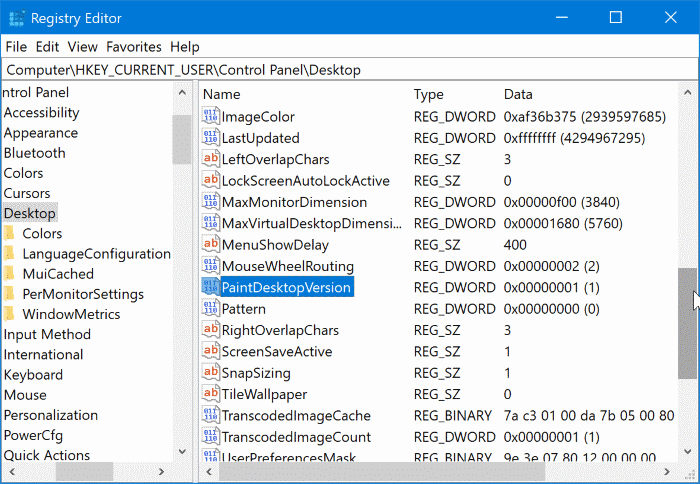Click the MouseWheelRouting DWORD icon

point(210,266)
